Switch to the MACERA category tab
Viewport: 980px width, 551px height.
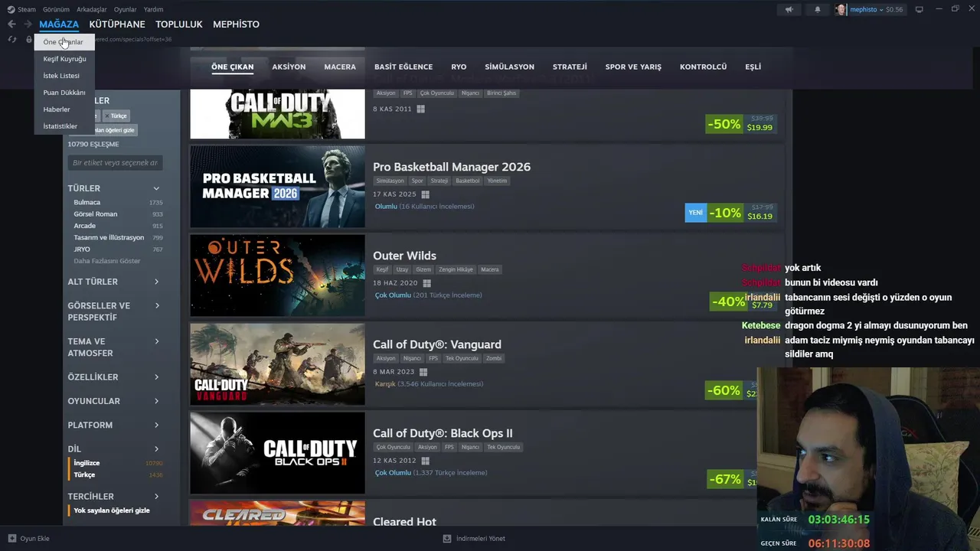(x=340, y=67)
